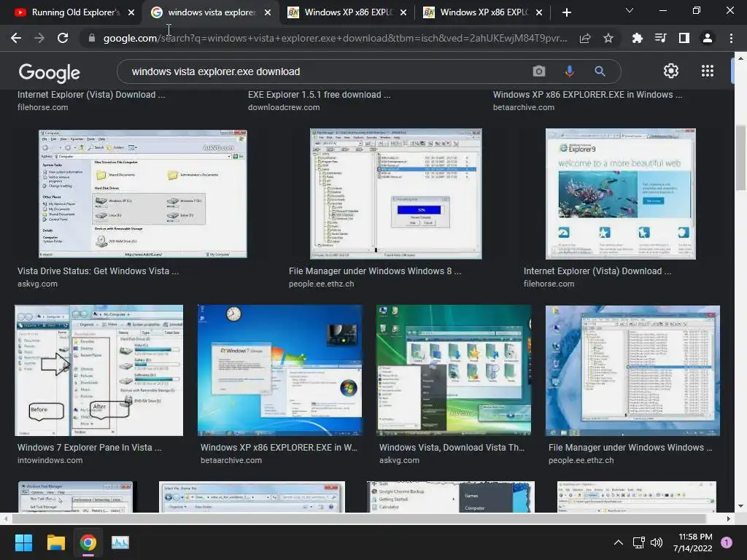
Task: Open Vista Drive Status image thumbnail
Action: pos(142,194)
